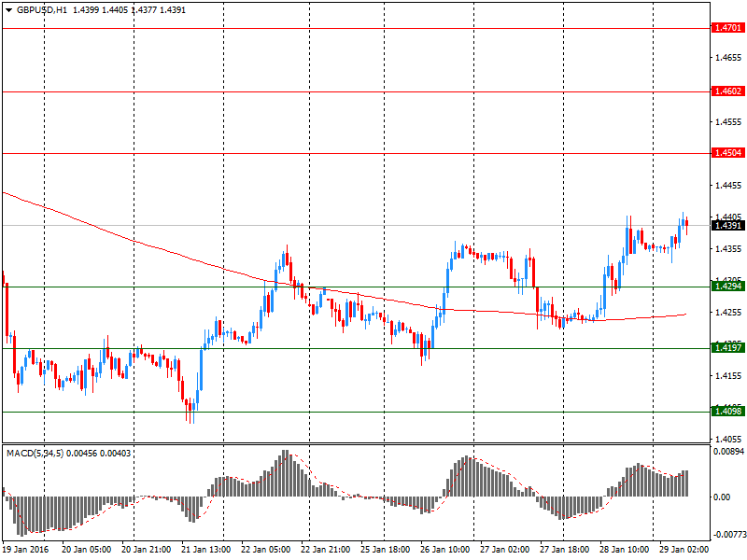This screenshot has width=747, height=560.
Task: Select the MACD values 0.00456 0.00403
Action: click(x=99, y=454)
